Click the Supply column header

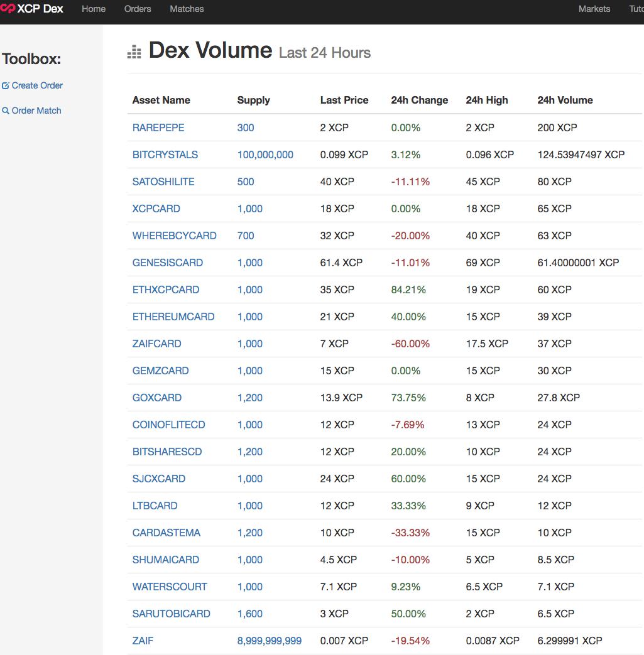[x=254, y=100]
